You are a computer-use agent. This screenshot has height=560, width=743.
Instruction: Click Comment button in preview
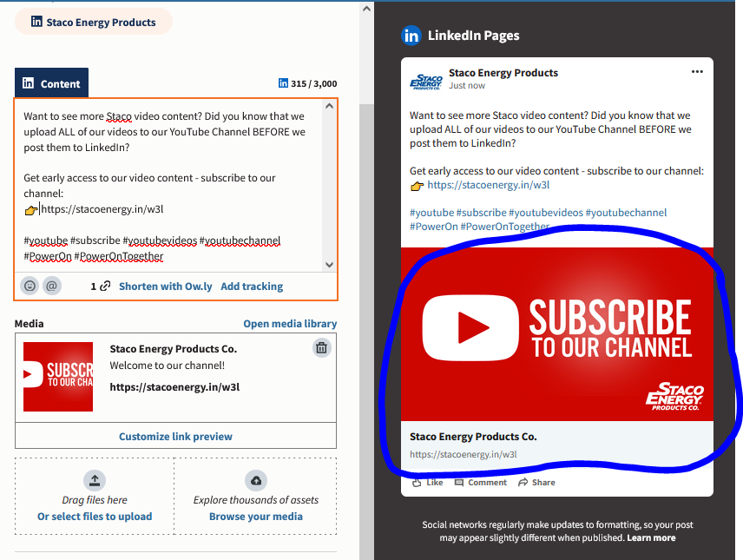click(x=481, y=482)
